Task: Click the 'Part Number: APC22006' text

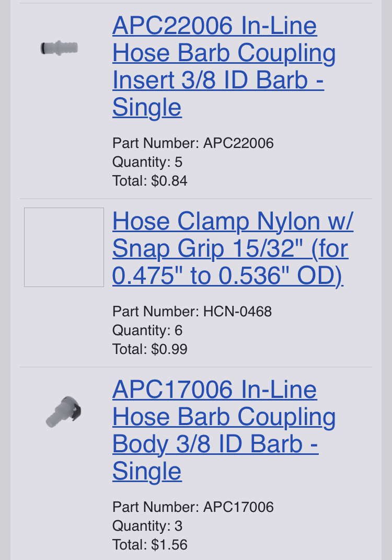Action: (193, 143)
